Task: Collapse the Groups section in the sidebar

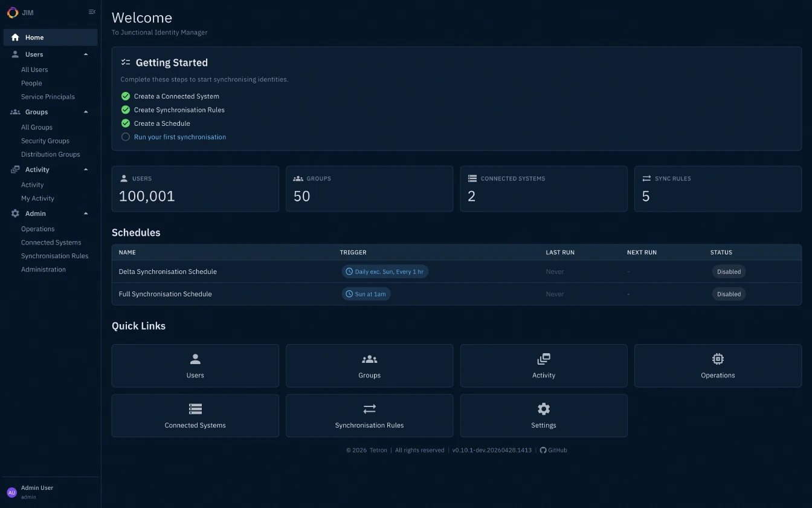Action: (85, 111)
